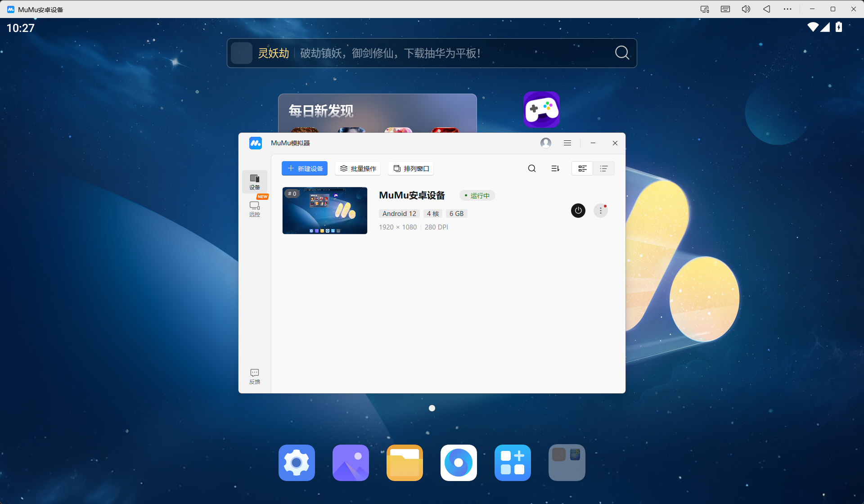Open the 反馈 feedback panel
This screenshot has height=504, width=864.
coord(255,375)
